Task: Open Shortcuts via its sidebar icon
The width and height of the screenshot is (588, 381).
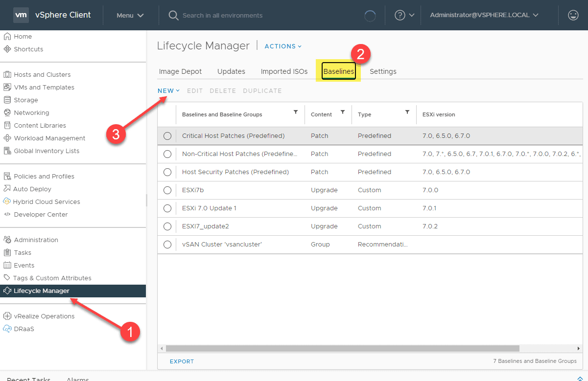Action: tap(7, 49)
